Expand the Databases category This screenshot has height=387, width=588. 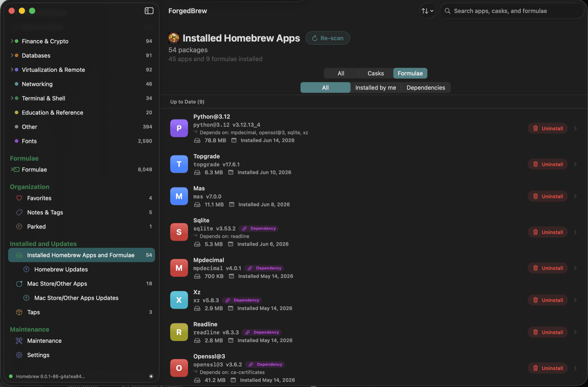tap(12, 55)
